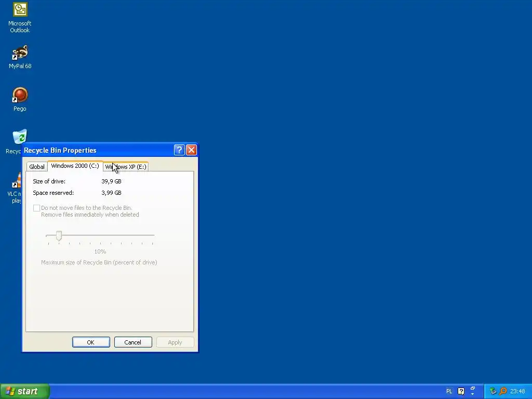Click 'Maximum size of Recycle Bin' caption
The width and height of the screenshot is (532, 399).
click(99, 262)
